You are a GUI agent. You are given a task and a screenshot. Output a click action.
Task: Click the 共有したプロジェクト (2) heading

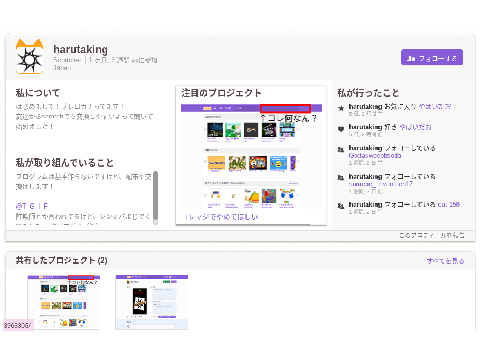[62, 260]
